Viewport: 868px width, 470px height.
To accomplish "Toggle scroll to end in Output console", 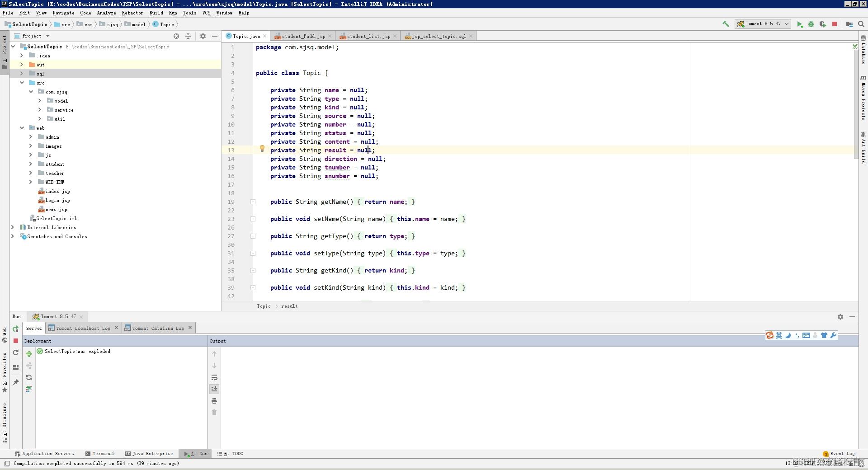I will pyautogui.click(x=214, y=389).
